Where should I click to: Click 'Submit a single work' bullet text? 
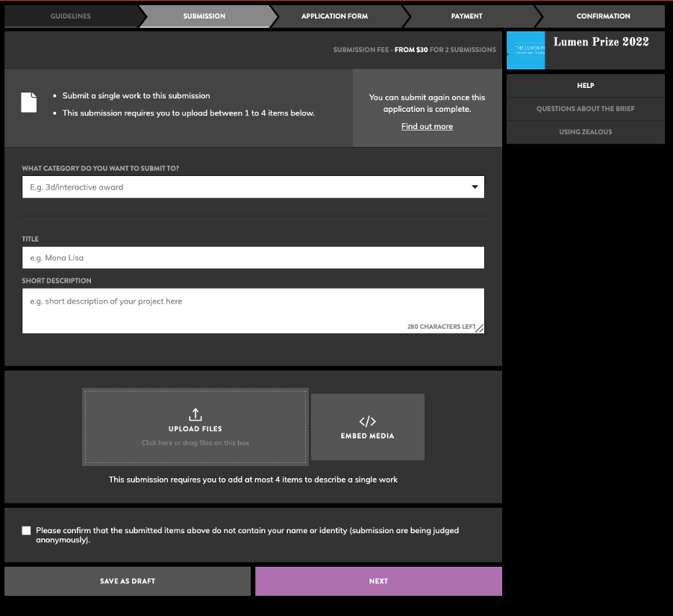136,95
